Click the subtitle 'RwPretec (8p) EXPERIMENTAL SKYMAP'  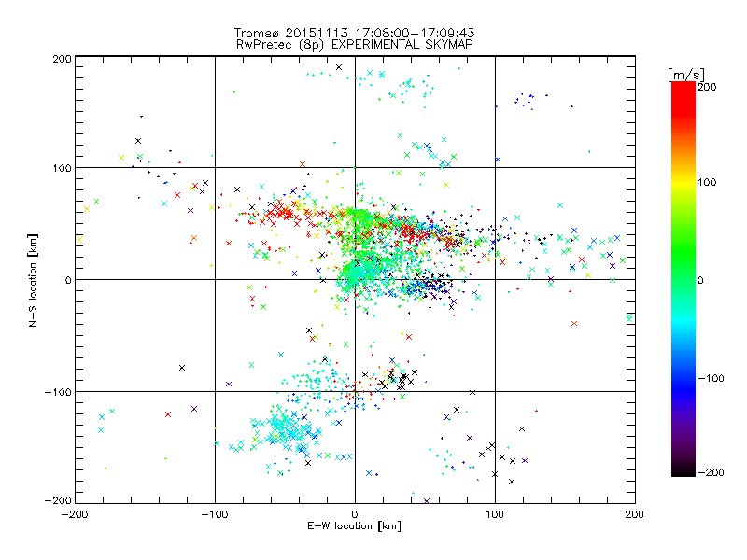point(355,44)
